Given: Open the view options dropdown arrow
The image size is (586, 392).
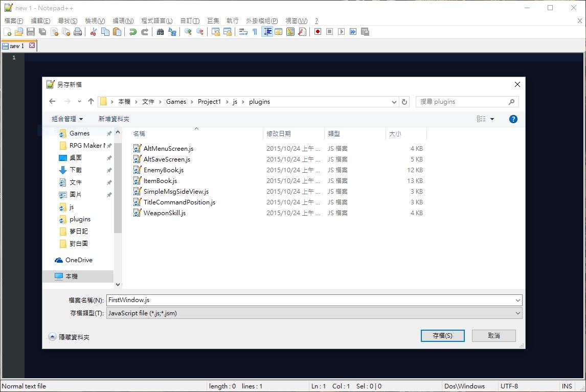Looking at the screenshot, I should pyautogui.click(x=492, y=119).
